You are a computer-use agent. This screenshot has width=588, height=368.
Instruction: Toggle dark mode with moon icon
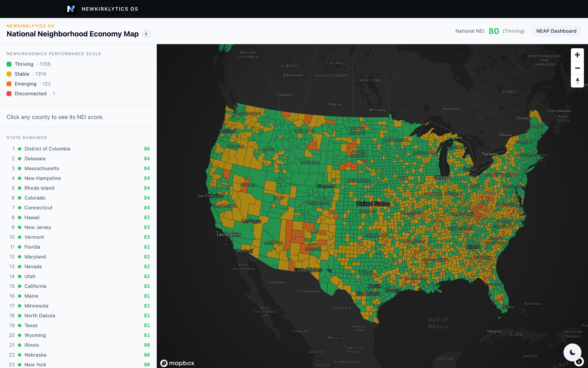point(572,352)
